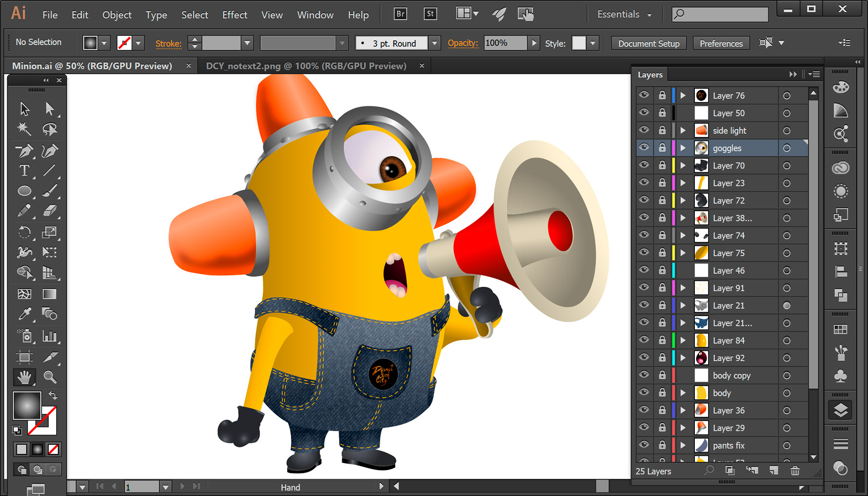Screen dimensions: 868x496
Task: Unlock the pants fix layer
Action: (662, 445)
